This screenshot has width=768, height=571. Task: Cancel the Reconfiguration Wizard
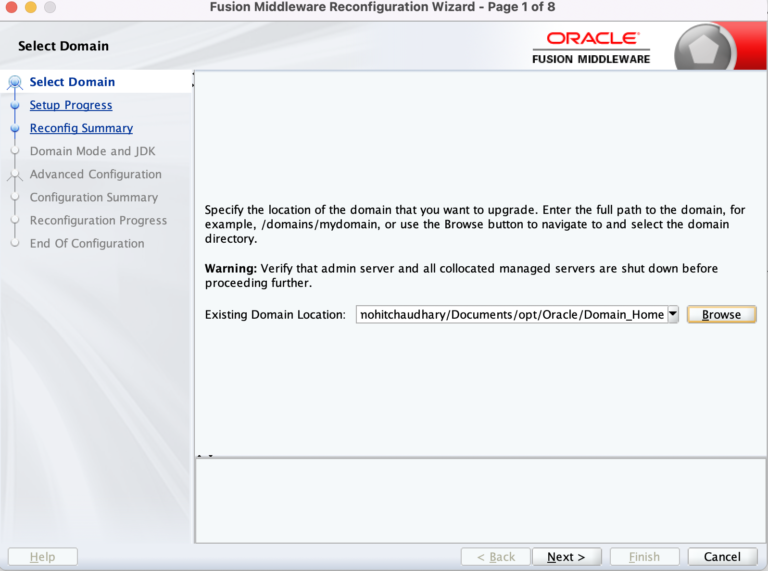click(x=722, y=557)
